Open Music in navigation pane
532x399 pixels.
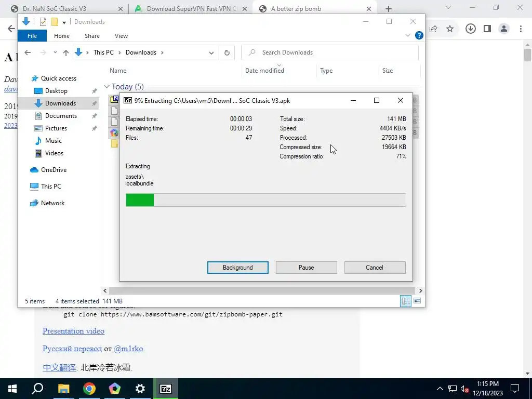tap(54, 140)
